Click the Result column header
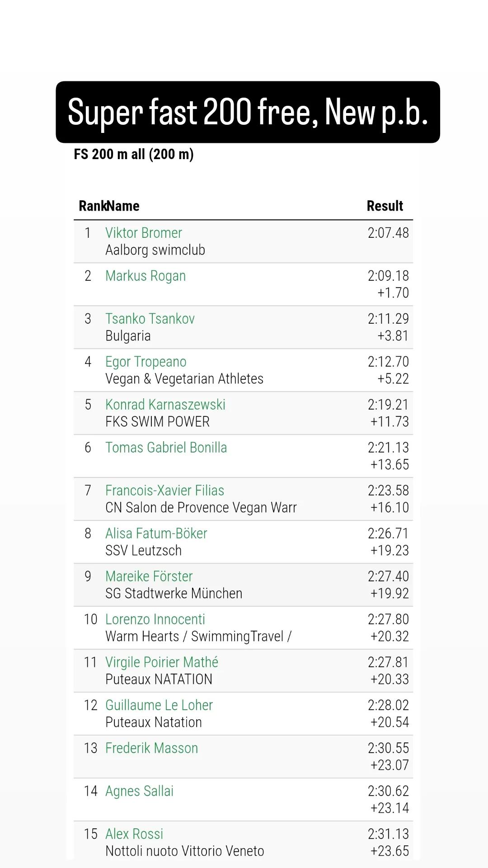The height and width of the screenshot is (868, 488). coord(385,206)
